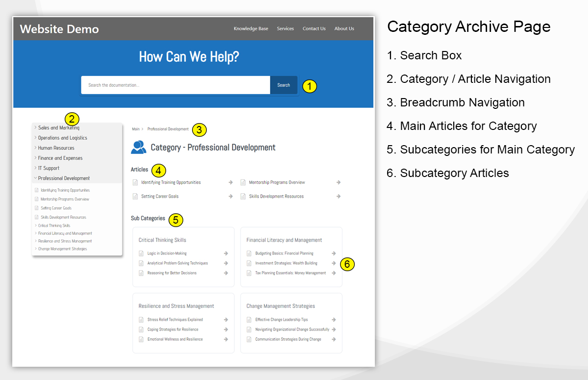Open Analytical Problem-Solving Techniques article
Viewport: 588px width, 380px height.
177,263
